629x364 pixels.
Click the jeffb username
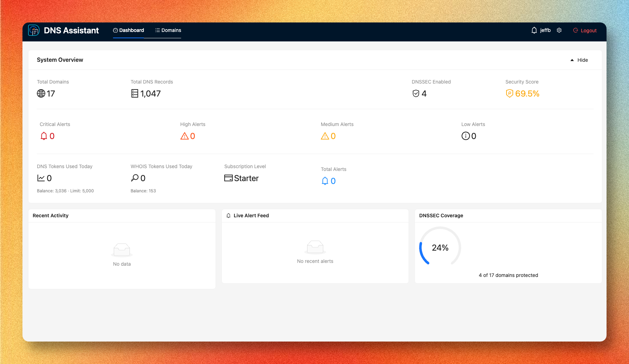pyautogui.click(x=545, y=30)
